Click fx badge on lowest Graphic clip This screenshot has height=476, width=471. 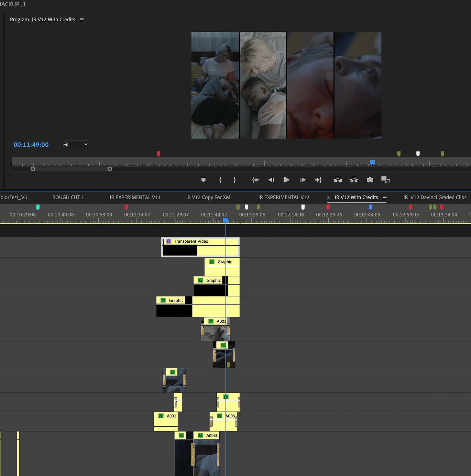(163, 301)
